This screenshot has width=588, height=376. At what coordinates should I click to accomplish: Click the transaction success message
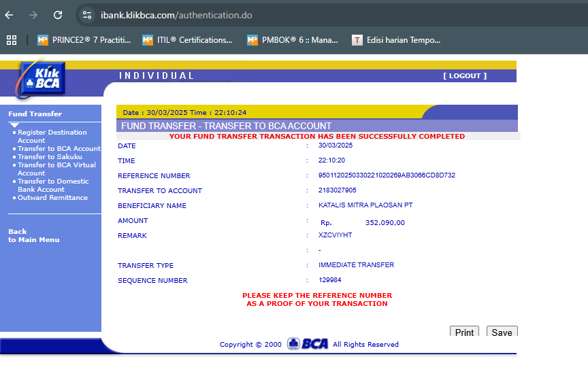pyautogui.click(x=317, y=136)
